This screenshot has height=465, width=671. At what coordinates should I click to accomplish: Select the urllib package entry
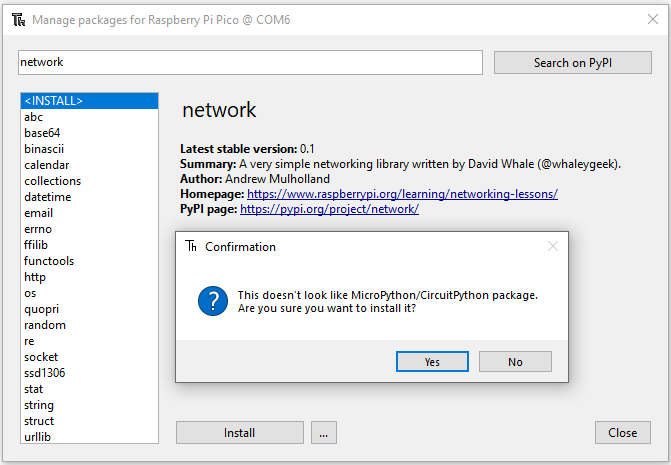point(39,437)
